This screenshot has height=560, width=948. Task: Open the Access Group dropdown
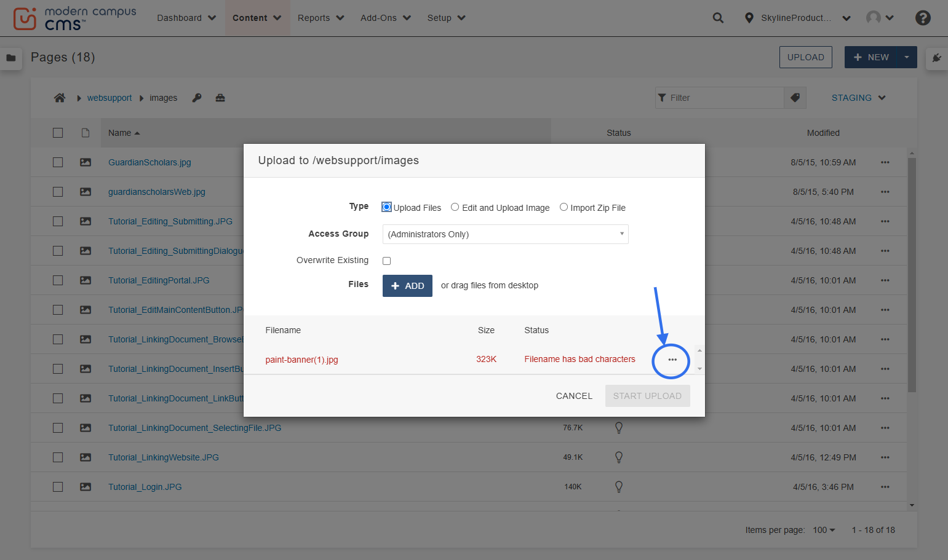pos(505,234)
